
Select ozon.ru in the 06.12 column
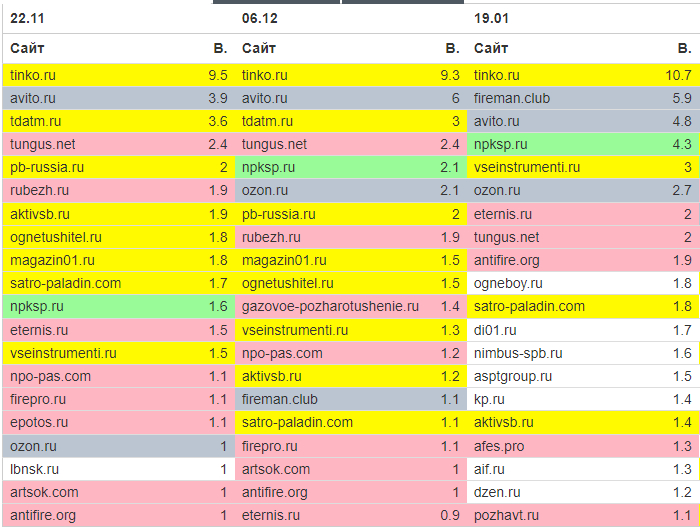click(x=265, y=190)
